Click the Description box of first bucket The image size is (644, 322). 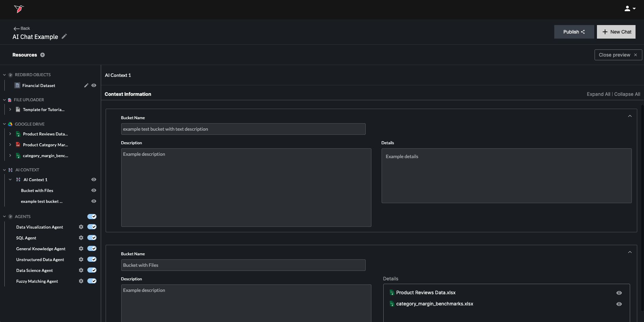coord(246,188)
